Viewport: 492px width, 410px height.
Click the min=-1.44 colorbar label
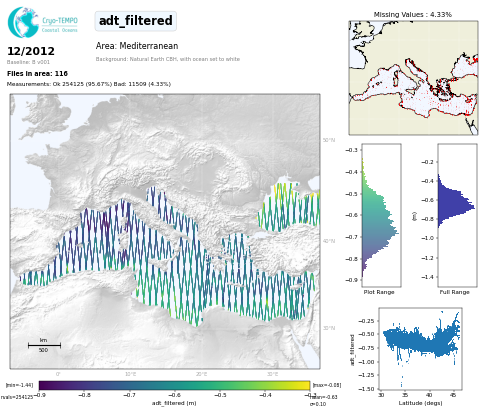(x=19, y=385)
